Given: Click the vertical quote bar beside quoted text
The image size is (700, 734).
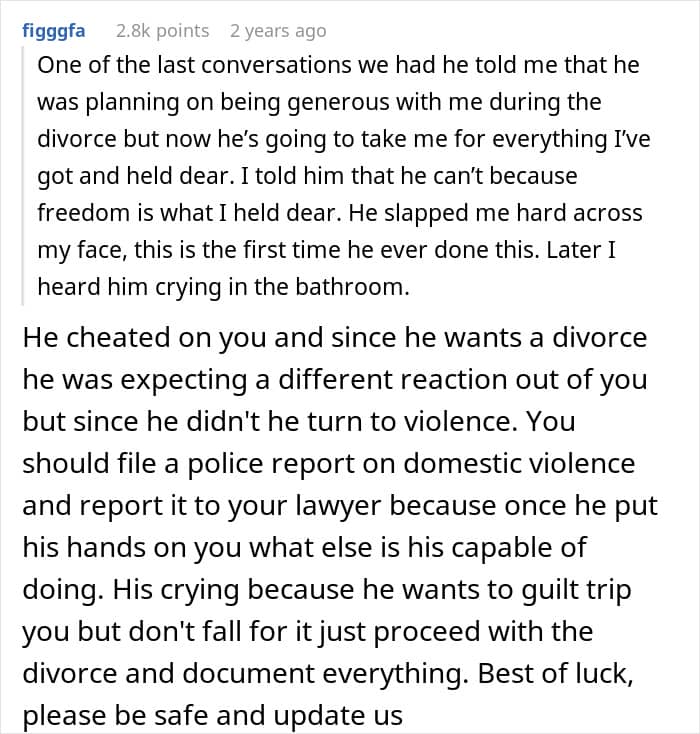Looking at the screenshot, I should [23, 176].
